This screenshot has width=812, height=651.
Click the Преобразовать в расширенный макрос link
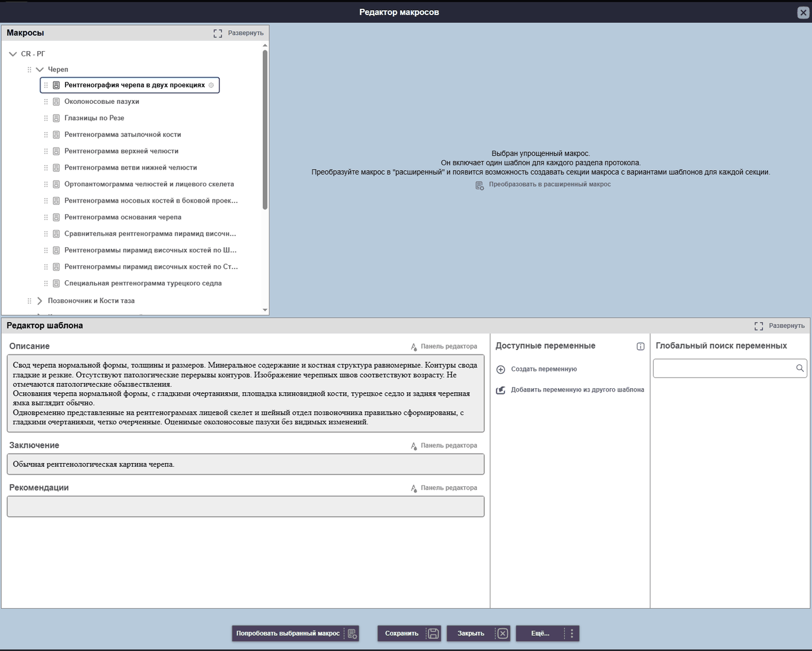tap(549, 185)
